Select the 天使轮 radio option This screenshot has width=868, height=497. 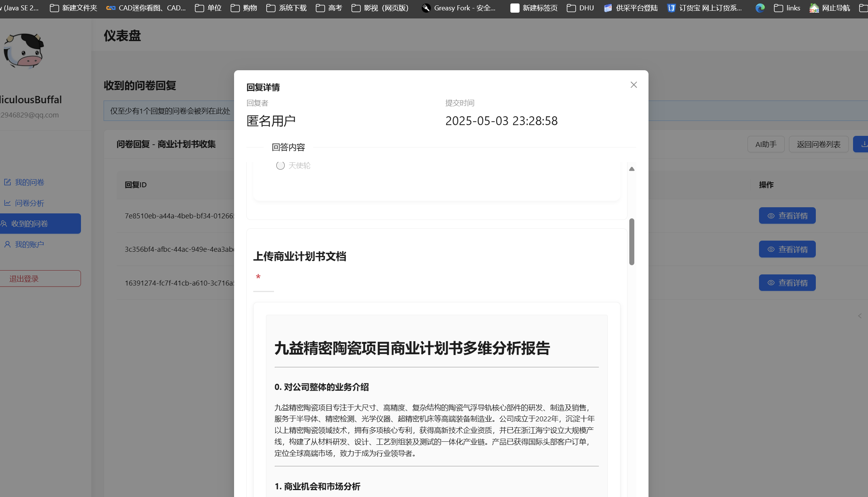(280, 165)
